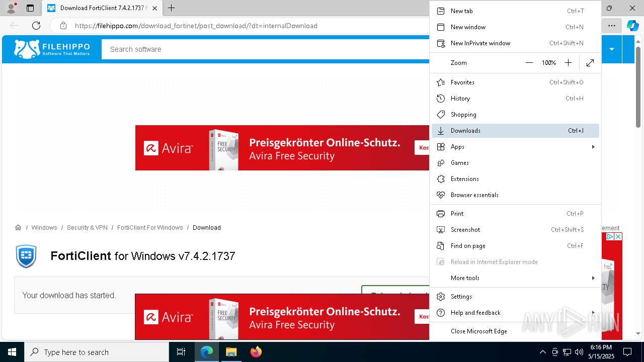Select New tab menu item

point(515,11)
